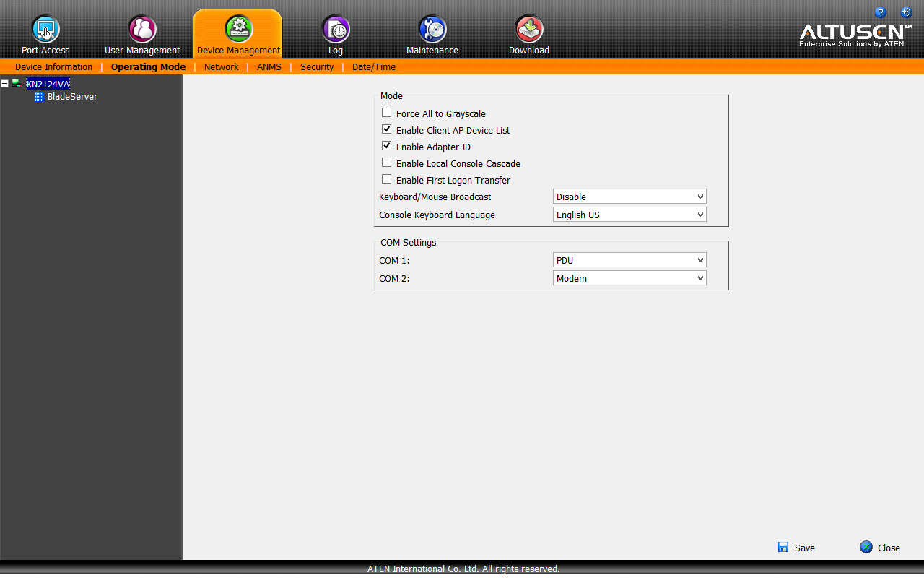Image resolution: width=924 pixels, height=578 pixels.
Task: Open the Log icon
Action: point(336,29)
